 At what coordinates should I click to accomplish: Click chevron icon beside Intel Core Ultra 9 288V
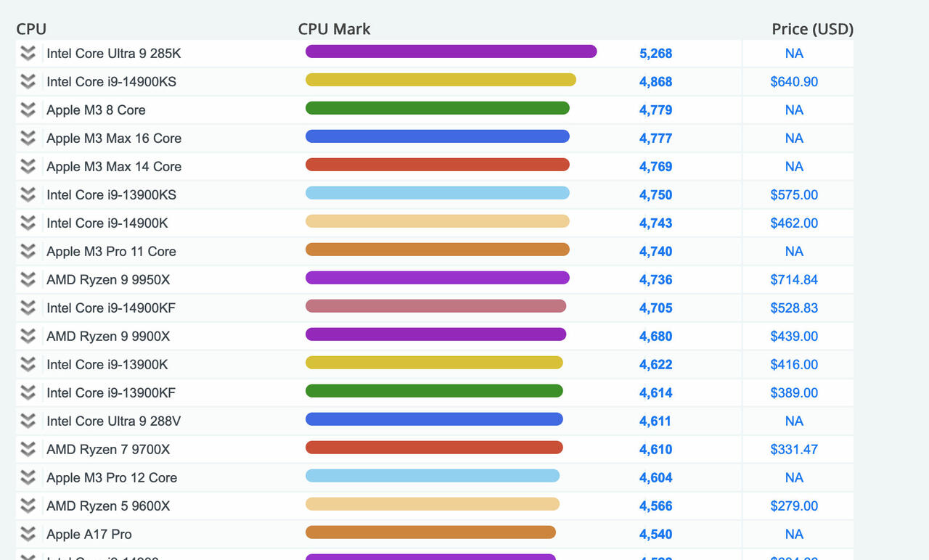[28, 421]
